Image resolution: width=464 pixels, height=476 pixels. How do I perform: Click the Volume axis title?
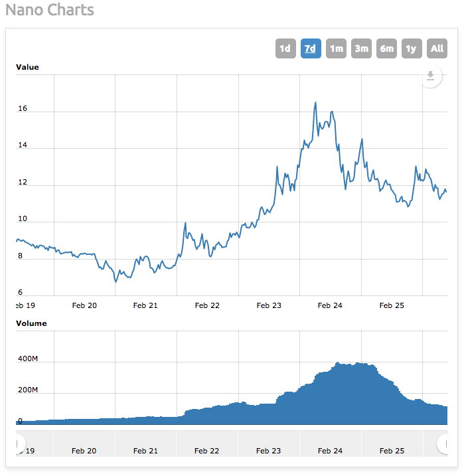[x=31, y=323]
